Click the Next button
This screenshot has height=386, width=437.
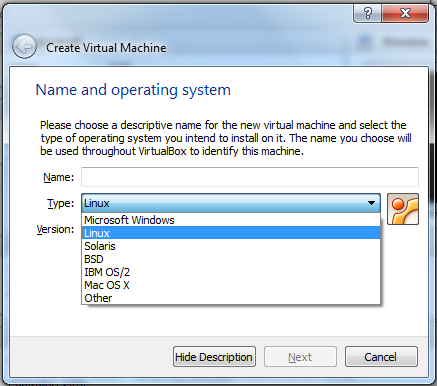click(300, 357)
